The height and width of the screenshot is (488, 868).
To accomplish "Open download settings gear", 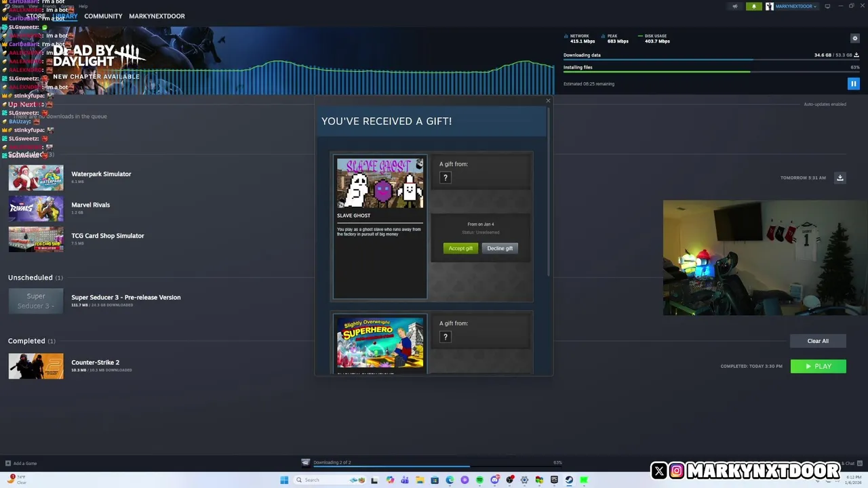I will 854,39.
